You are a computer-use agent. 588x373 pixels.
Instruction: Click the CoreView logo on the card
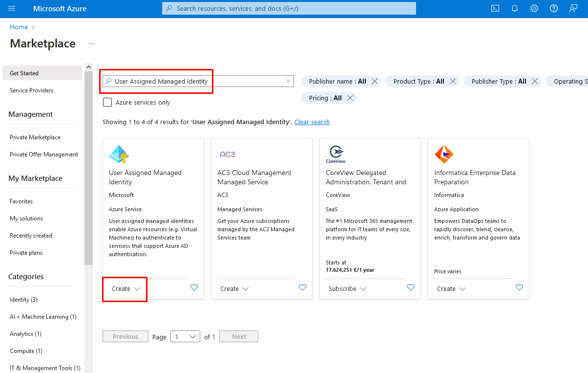[336, 154]
